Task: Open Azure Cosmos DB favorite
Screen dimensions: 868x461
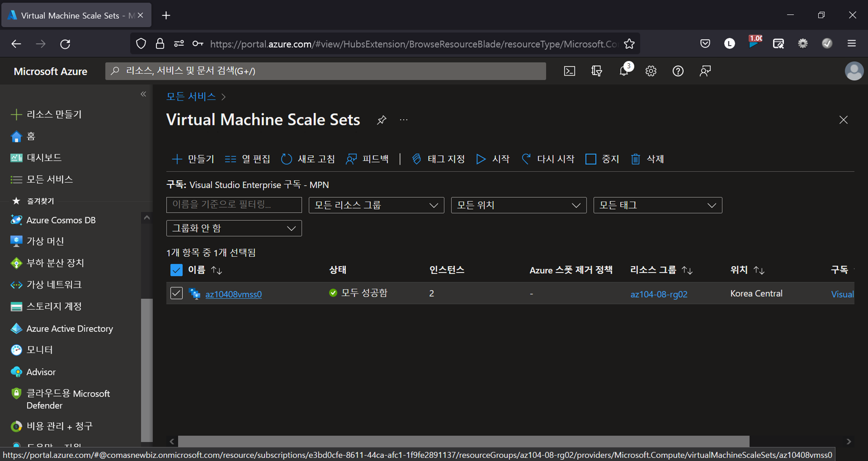Action: point(53,220)
